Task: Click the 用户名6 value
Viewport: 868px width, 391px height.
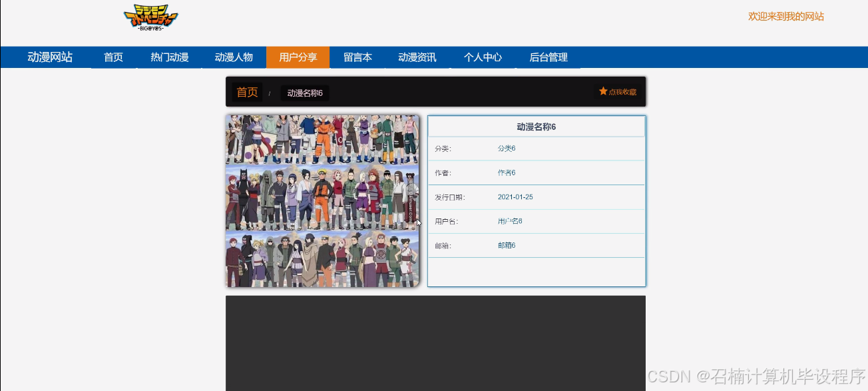Action: point(510,221)
